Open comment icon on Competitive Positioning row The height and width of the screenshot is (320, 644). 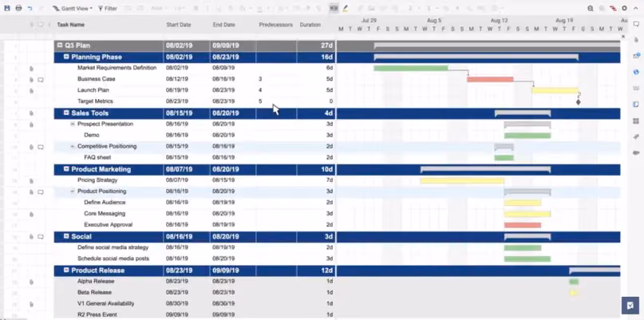point(41,147)
